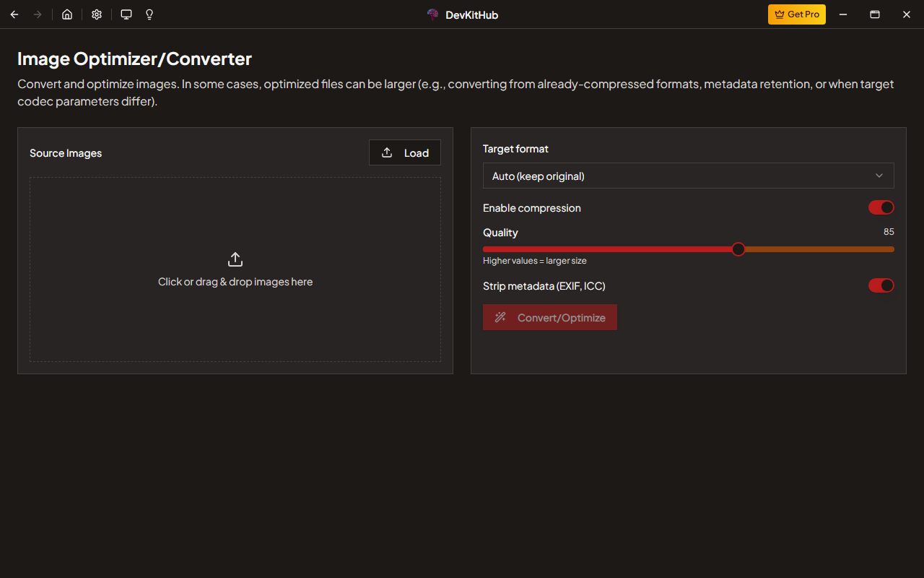Close the DevKitHub window
The height and width of the screenshot is (578, 924).
coord(907,14)
